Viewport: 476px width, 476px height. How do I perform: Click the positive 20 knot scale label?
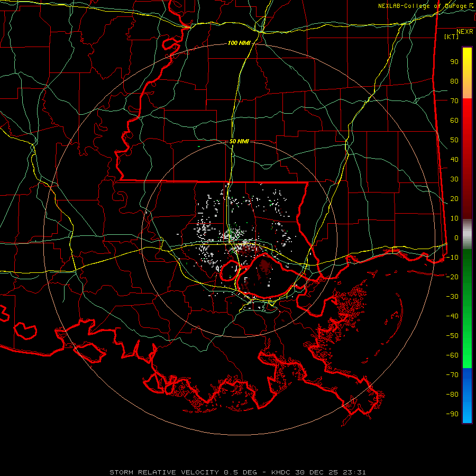[454, 199]
